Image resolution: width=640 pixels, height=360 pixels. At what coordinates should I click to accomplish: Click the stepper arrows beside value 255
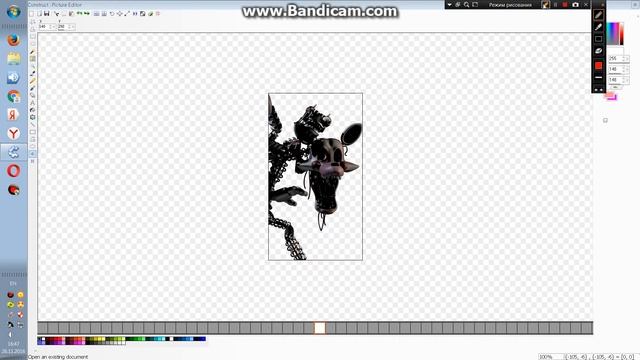(x=623, y=58)
